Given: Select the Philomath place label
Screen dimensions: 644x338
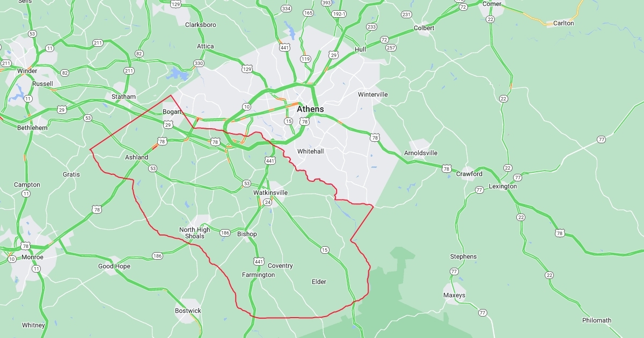Looking at the screenshot, I should pyautogui.click(x=597, y=320).
